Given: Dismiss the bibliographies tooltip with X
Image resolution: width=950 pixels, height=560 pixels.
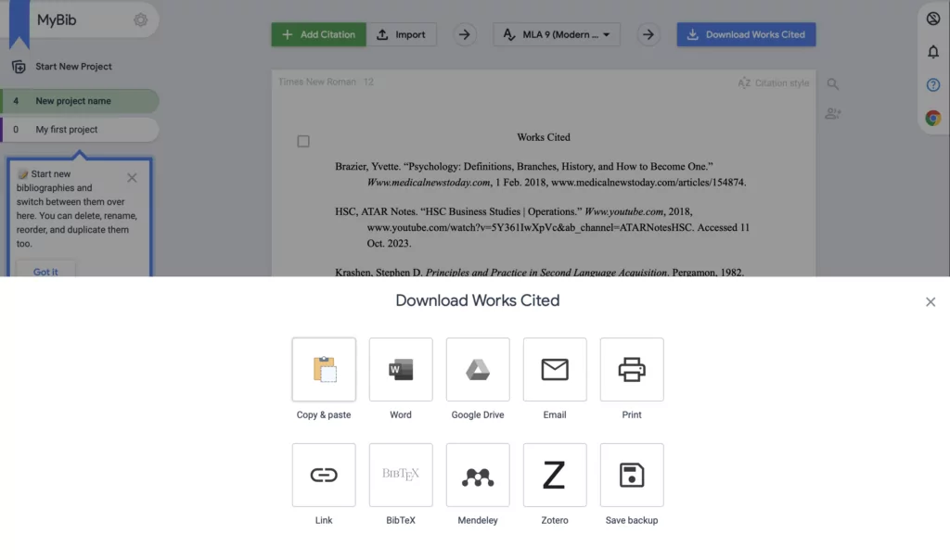Looking at the screenshot, I should [132, 177].
